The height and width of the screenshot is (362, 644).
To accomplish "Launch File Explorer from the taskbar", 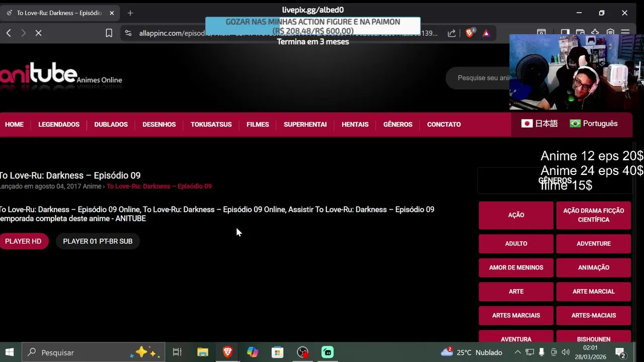I will click(x=203, y=352).
